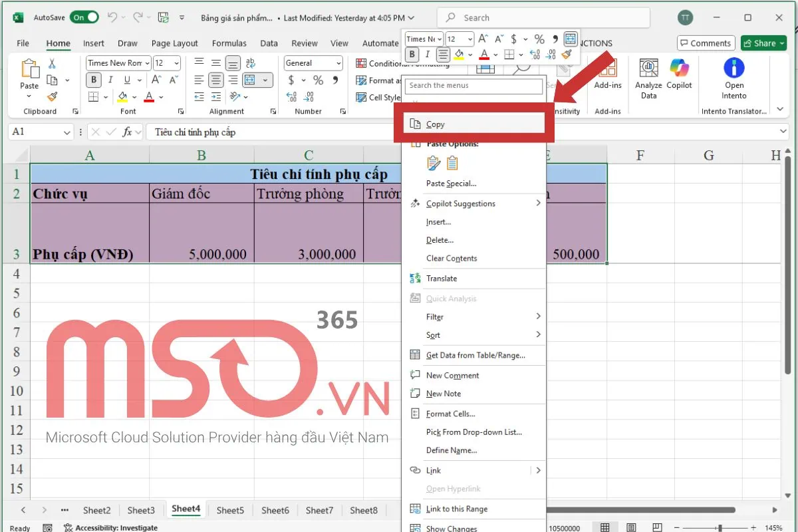Click the Search the menus input field

coord(473,86)
